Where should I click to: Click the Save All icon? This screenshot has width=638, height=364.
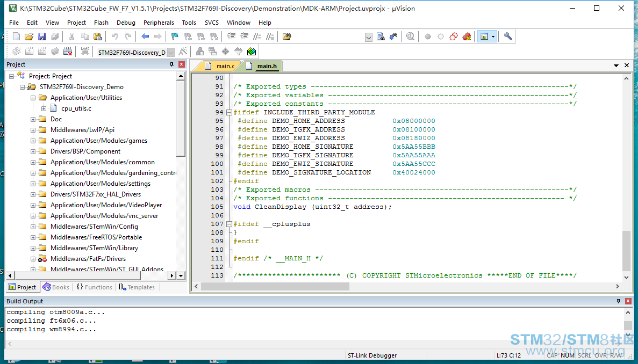[55, 37]
